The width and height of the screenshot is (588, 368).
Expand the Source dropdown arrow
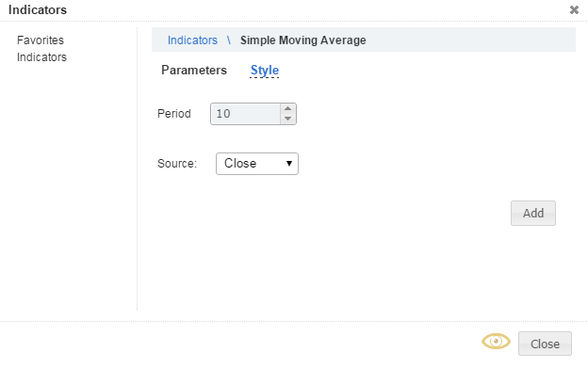(x=288, y=164)
